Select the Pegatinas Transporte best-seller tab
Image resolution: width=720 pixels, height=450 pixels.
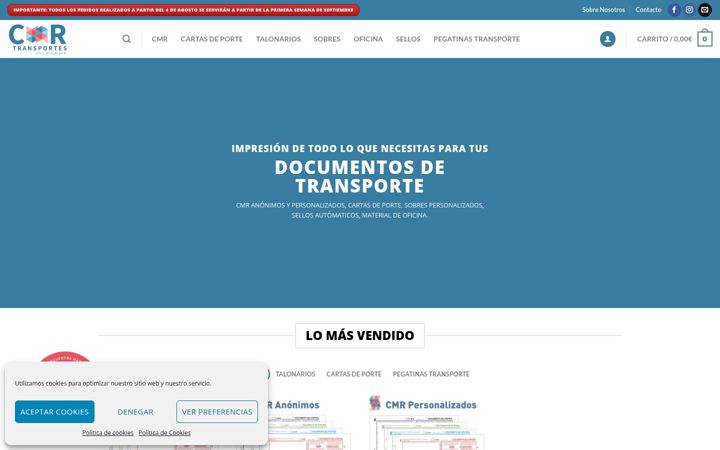(x=431, y=374)
